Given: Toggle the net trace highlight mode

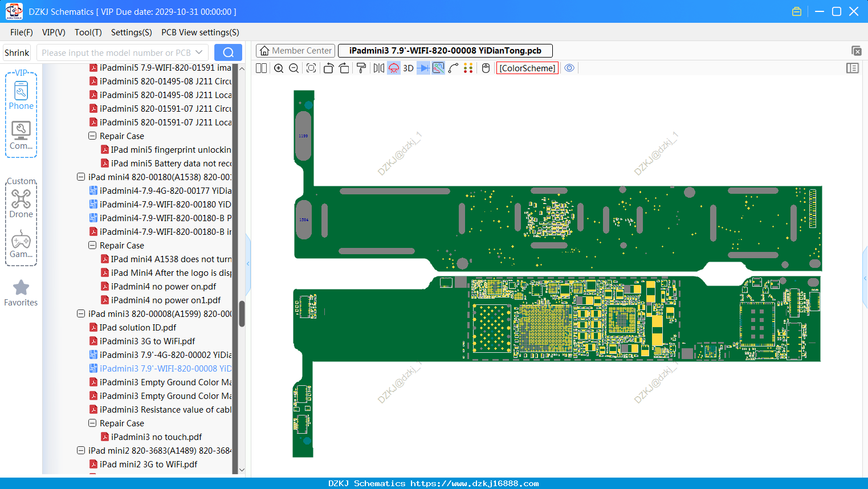Looking at the screenshot, I should pyautogui.click(x=438, y=68).
